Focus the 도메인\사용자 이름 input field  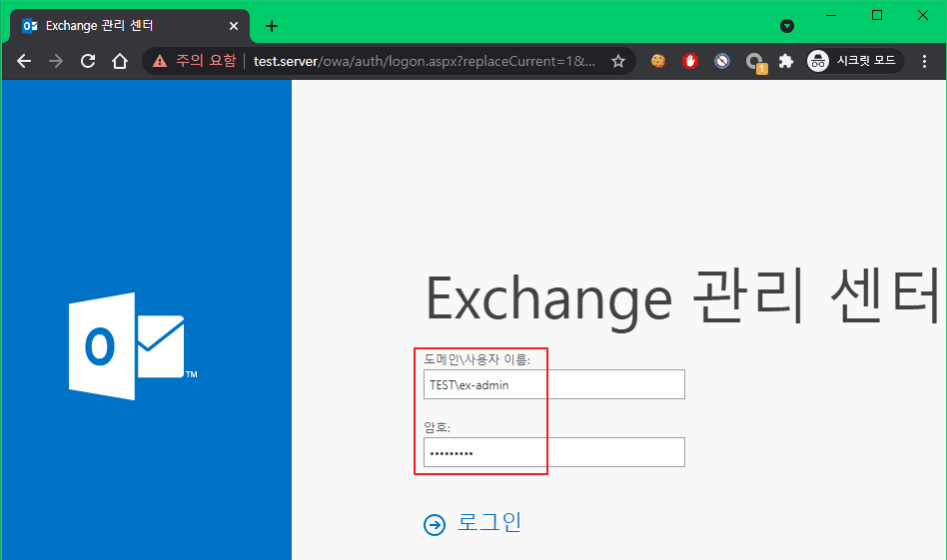553,384
